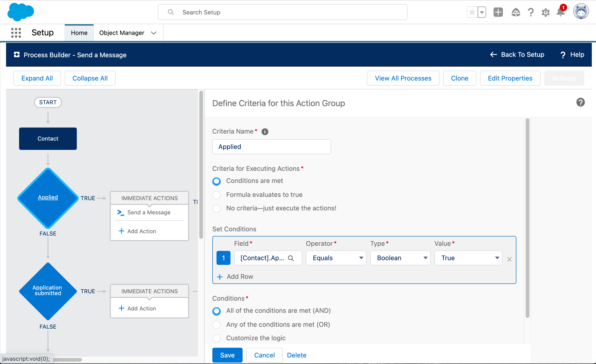The image size is (596, 364).
Task: Click the disabled Activate button
Action: (564, 78)
